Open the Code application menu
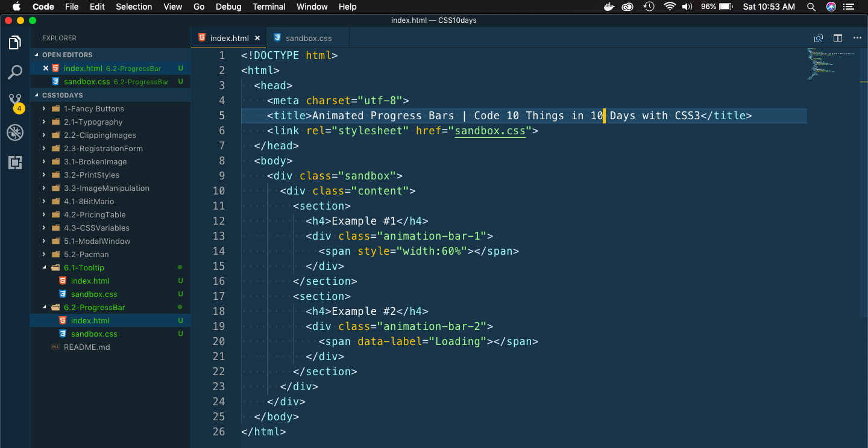 click(43, 7)
